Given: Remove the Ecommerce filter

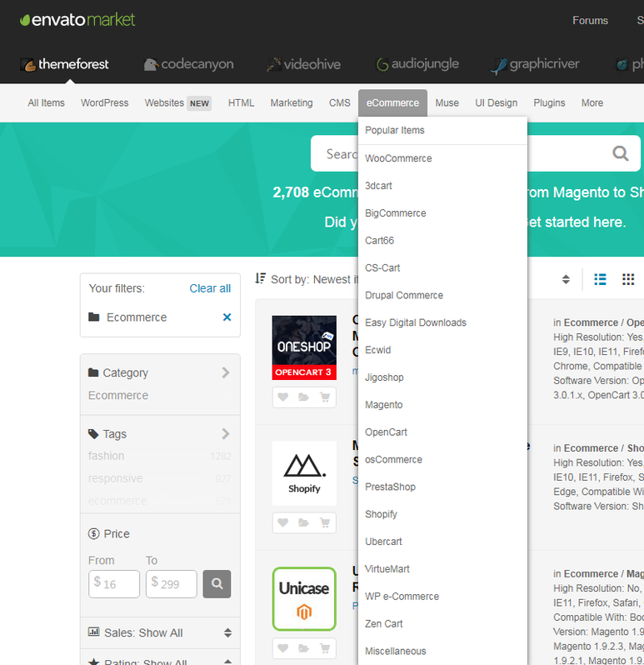Looking at the screenshot, I should (227, 317).
